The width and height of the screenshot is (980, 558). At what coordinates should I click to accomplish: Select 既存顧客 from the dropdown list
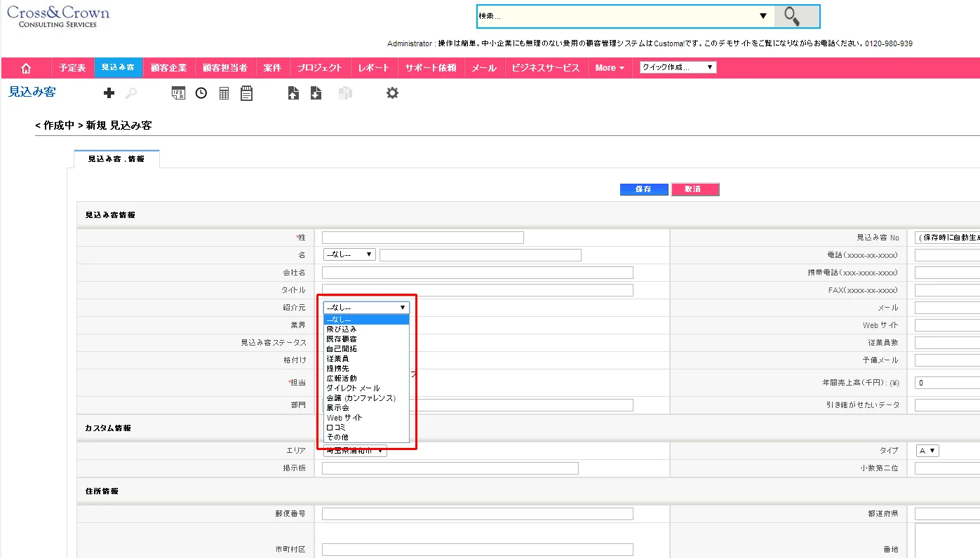pos(342,339)
